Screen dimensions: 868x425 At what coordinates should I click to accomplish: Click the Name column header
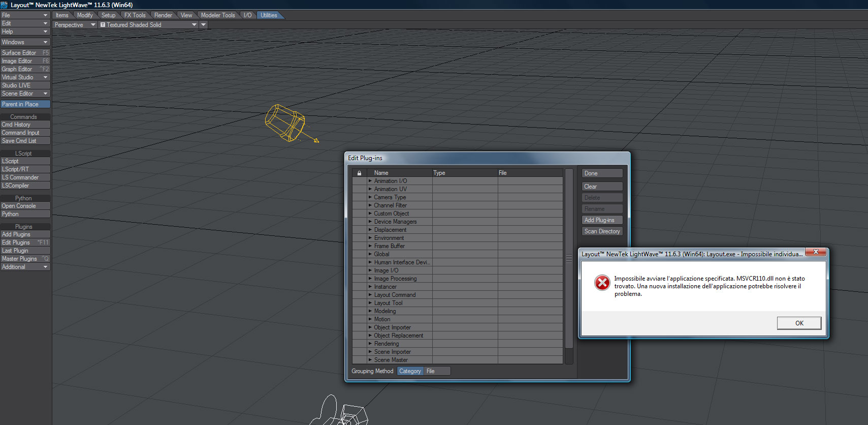pos(399,173)
